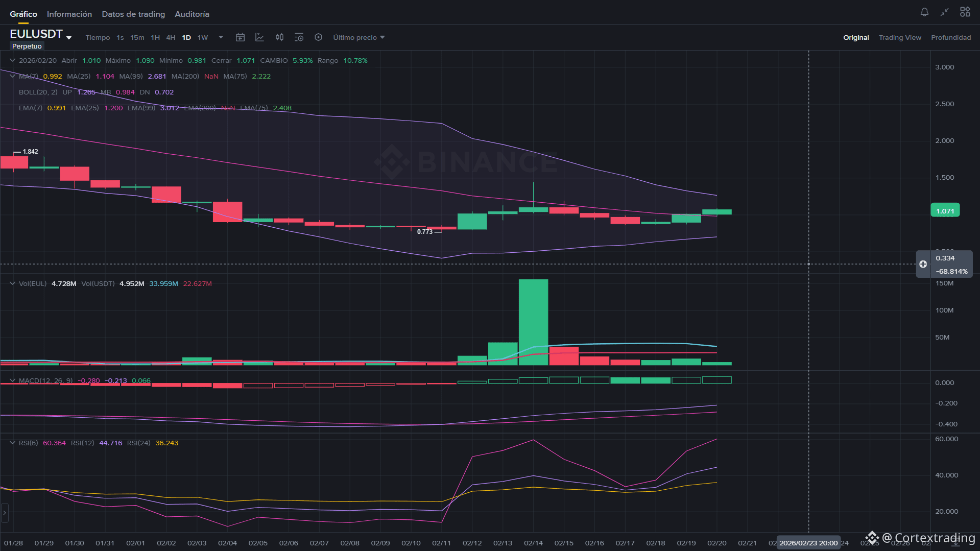Viewport: 980px width, 551px height.
Task: Click the download icon in the bottom right corner
Action: 954,542
